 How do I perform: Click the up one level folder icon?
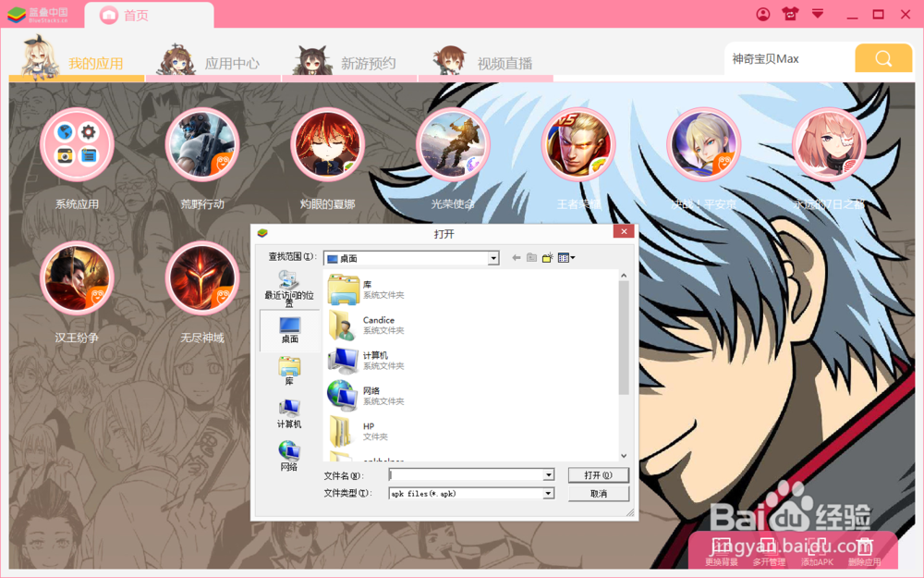click(531, 258)
